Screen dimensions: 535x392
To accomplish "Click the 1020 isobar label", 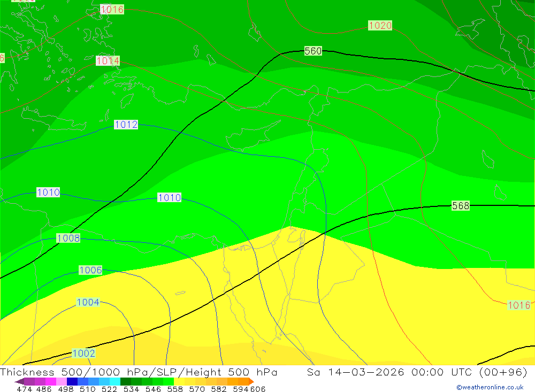I will point(380,25).
